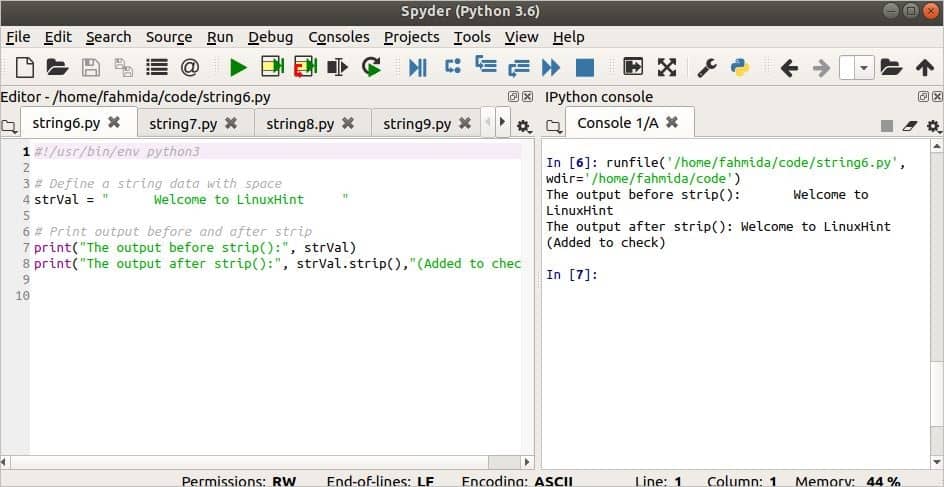Change to parent directory up arrow

tap(925, 68)
